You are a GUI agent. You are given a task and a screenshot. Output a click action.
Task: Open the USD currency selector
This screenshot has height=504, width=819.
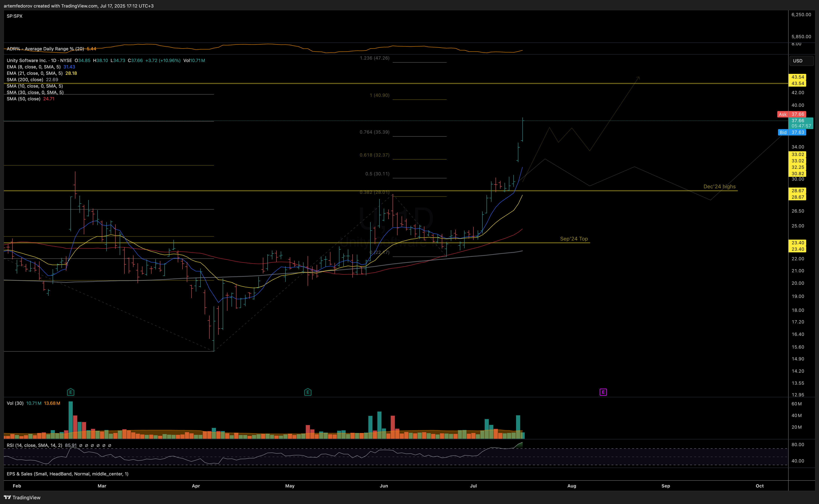coord(801,61)
